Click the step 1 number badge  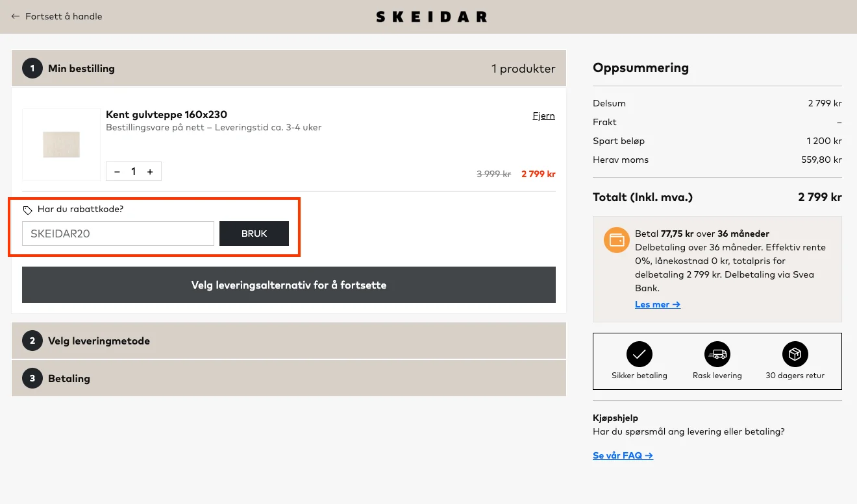[x=32, y=68]
